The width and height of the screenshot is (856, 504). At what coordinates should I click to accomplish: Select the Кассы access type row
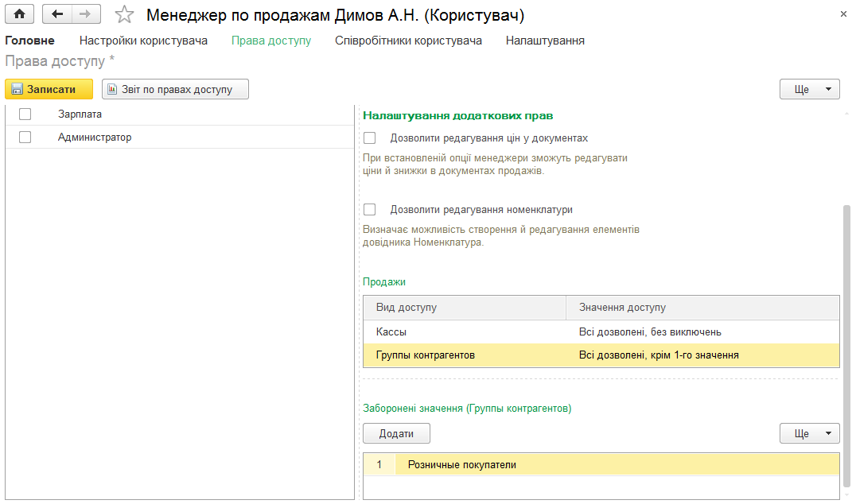pos(601,331)
